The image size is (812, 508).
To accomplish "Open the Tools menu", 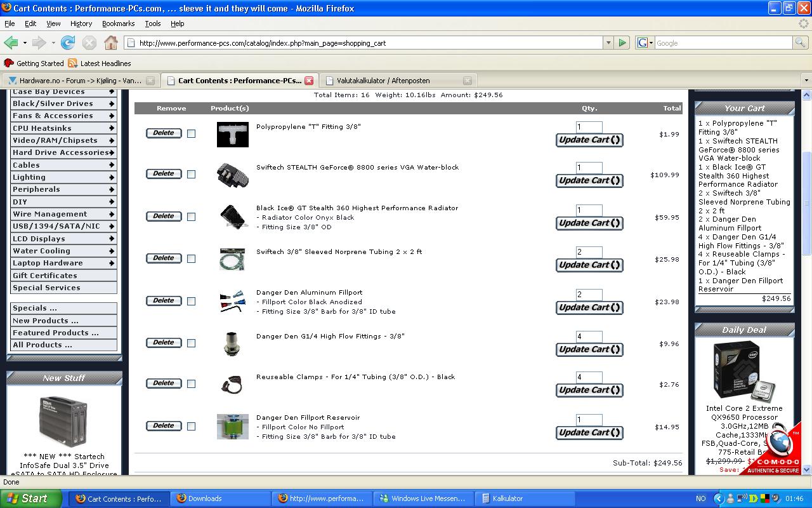I will pos(152,23).
